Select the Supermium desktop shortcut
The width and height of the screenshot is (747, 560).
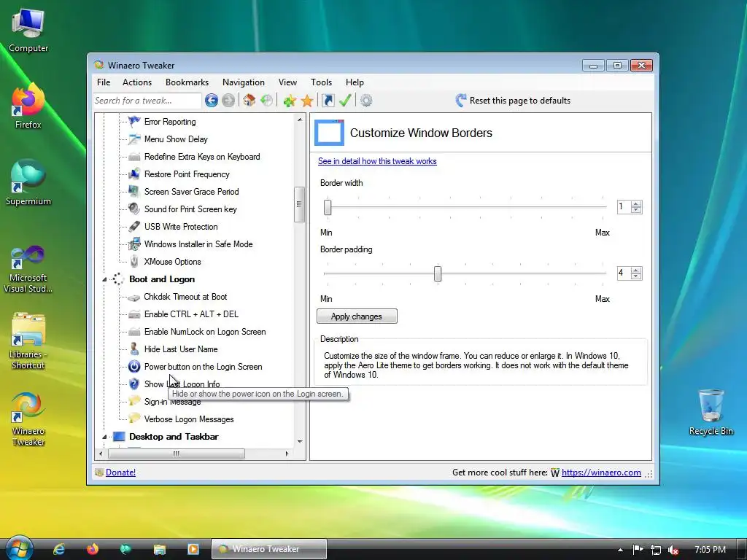(x=28, y=182)
